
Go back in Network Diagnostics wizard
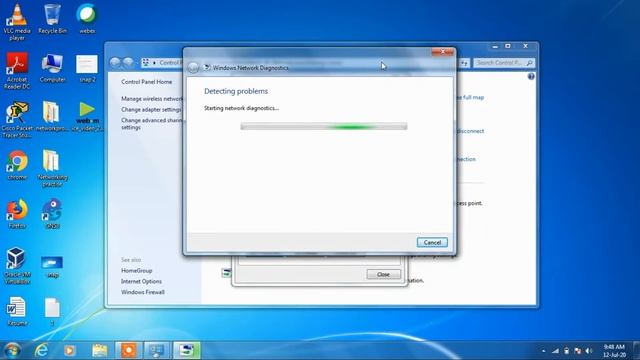click(193, 68)
